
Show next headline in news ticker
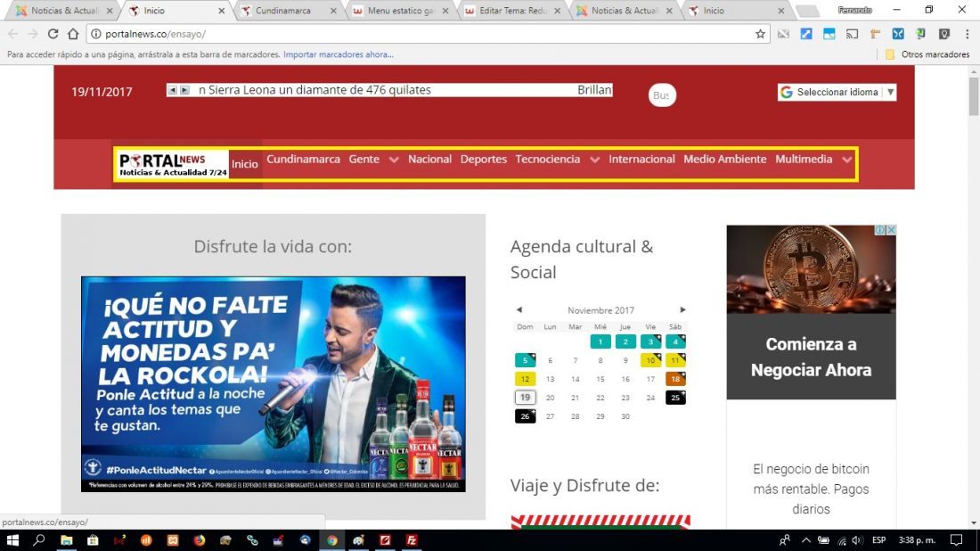[185, 90]
